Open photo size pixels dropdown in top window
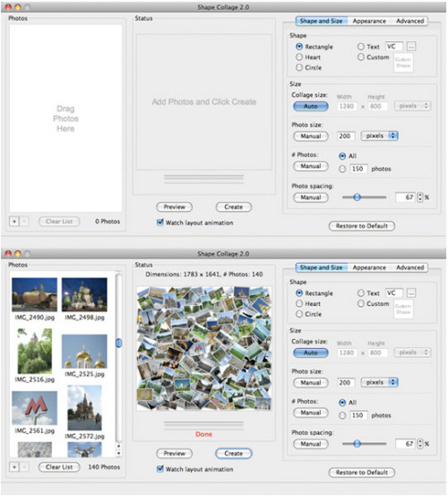This screenshot has width=448, height=496. click(x=379, y=135)
